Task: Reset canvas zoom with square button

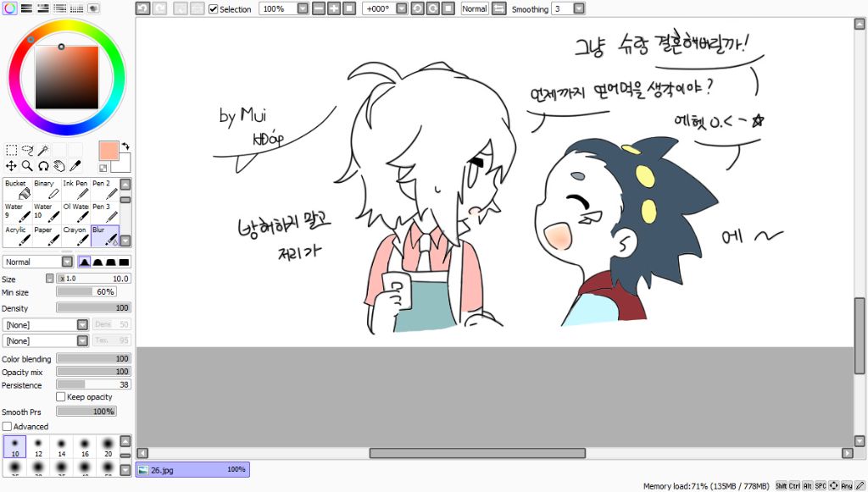Action: [348, 8]
